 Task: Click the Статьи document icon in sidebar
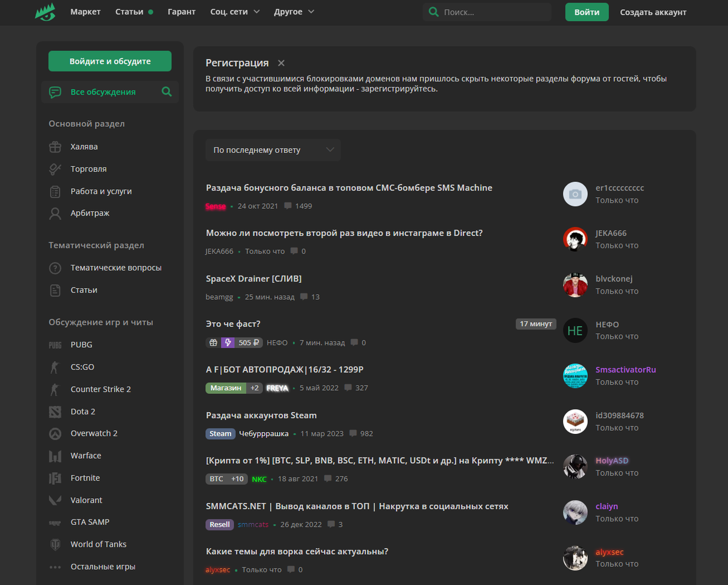[x=55, y=290]
